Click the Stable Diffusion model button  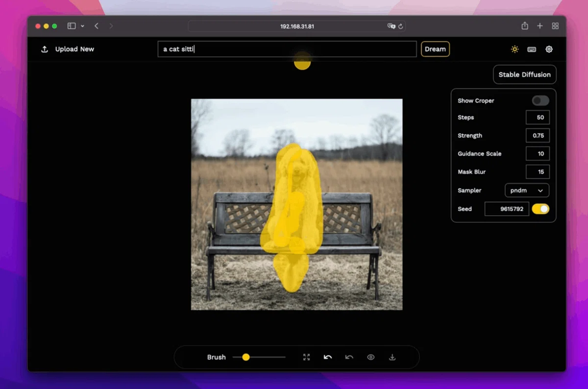[525, 74]
